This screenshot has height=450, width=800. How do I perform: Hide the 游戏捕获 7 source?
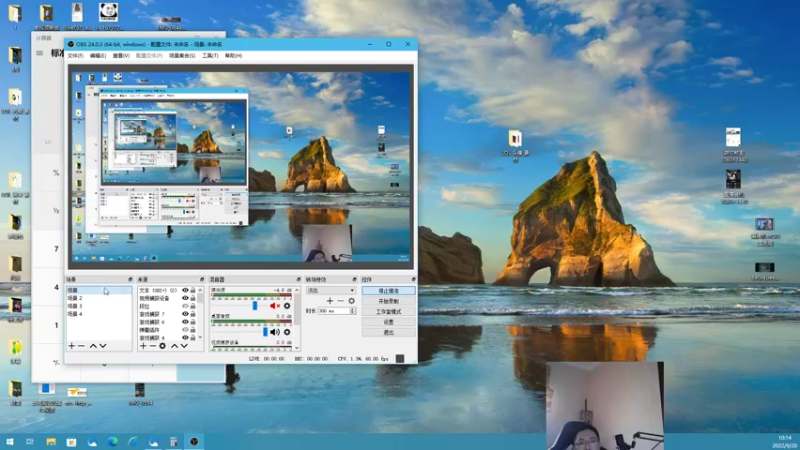pos(185,314)
